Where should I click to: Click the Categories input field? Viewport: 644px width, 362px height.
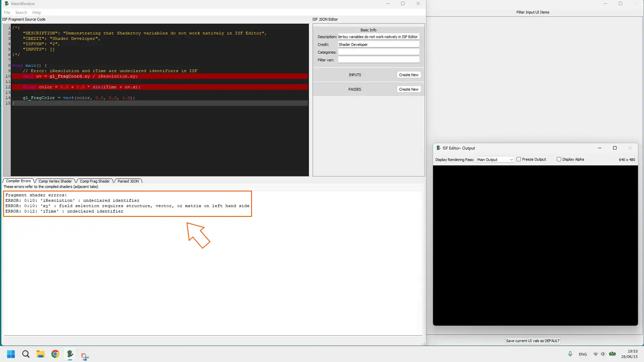(x=378, y=52)
